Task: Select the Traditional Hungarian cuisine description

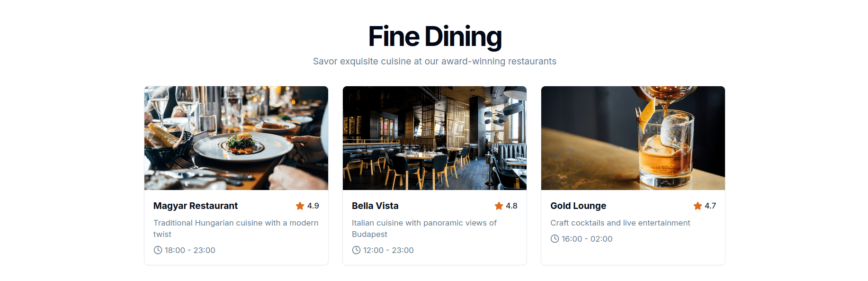Action: pos(235,228)
